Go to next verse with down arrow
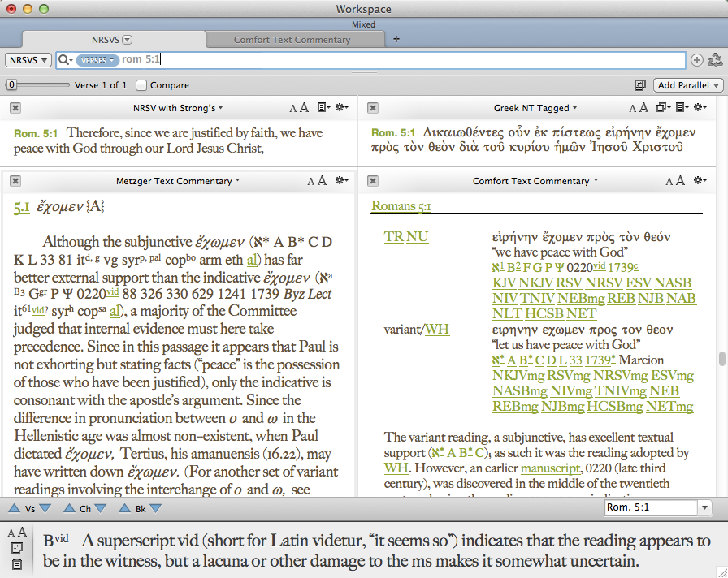Image resolution: width=728 pixels, height=578 pixels. point(45,508)
